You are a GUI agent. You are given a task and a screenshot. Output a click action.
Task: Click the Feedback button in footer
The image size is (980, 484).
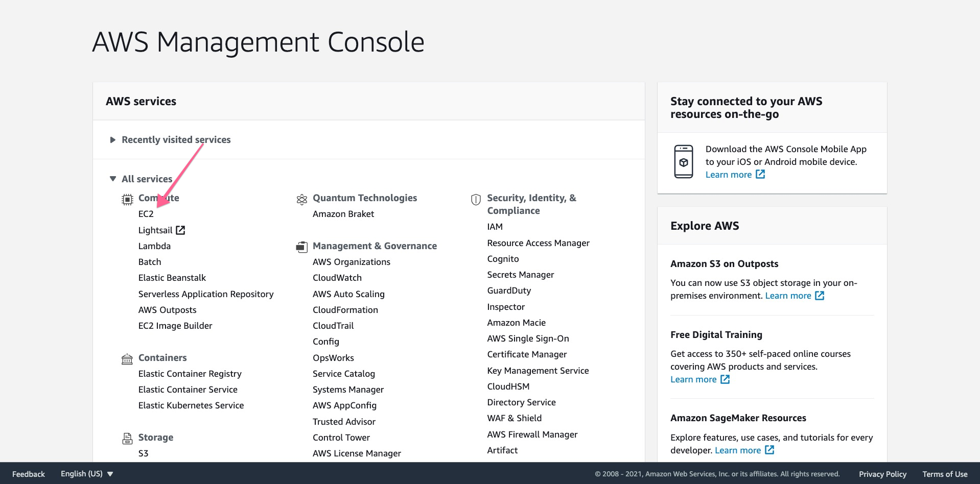(29, 474)
